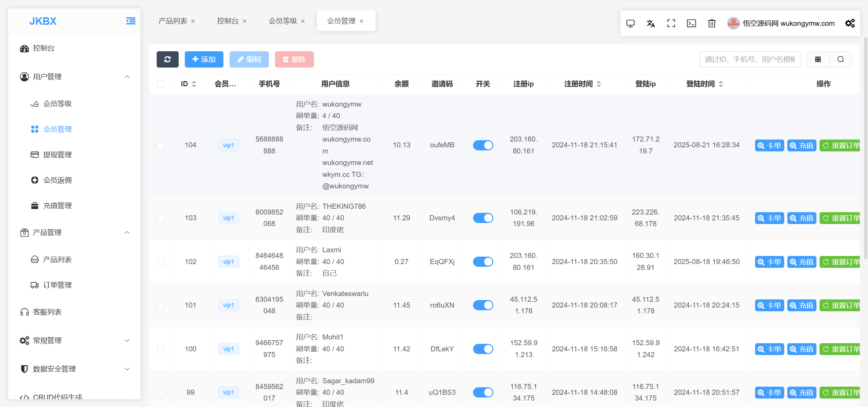Open the terminal icon in header
868x407 pixels.
pos(691,23)
